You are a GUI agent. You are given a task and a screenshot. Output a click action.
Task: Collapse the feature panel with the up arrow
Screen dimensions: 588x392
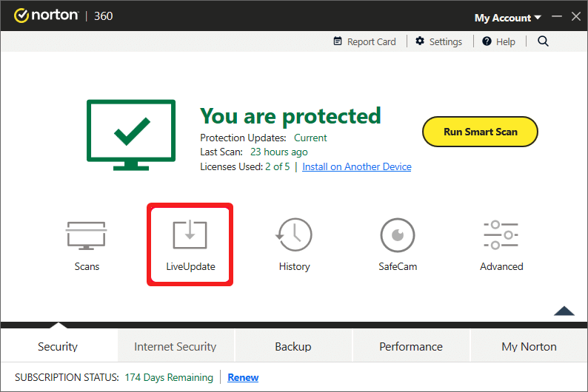pyautogui.click(x=564, y=311)
